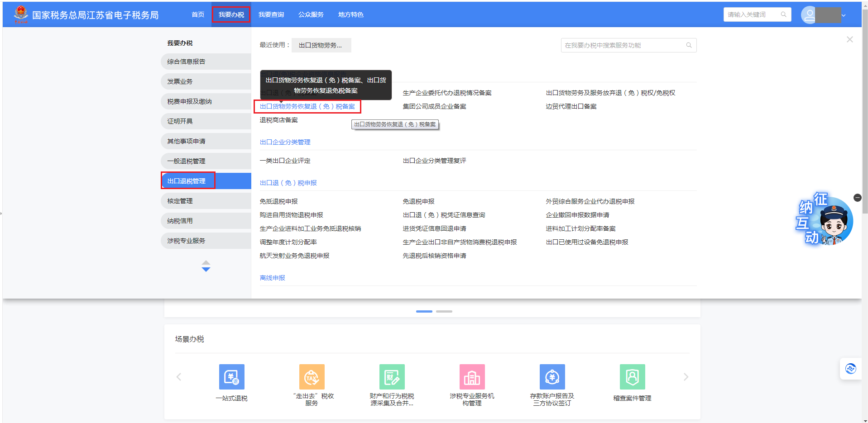This screenshot has height=423, width=868.
Task: Click the 存款账户报告及三方协议签订 icon
Action: click(x=552, y=377)
